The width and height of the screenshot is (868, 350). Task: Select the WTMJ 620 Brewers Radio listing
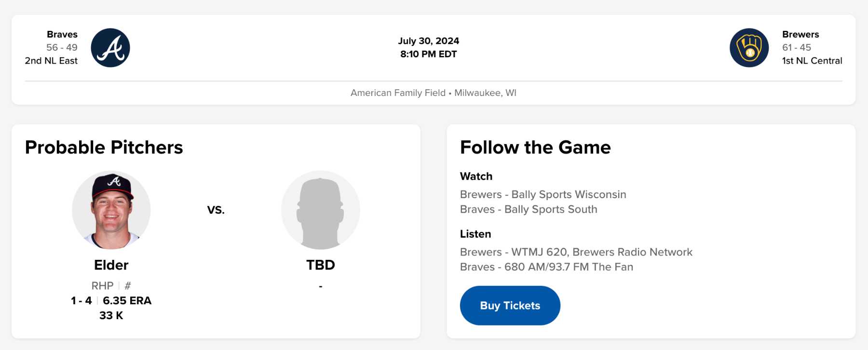576,252
